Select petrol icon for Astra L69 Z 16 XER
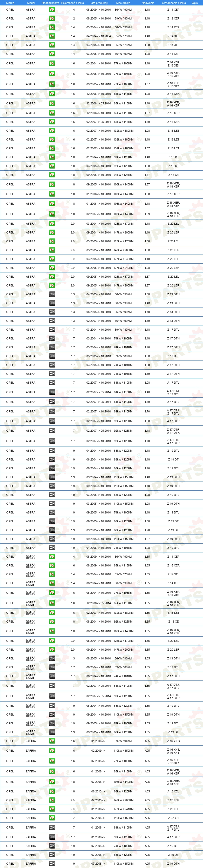The height and width of the screenshot is (868, 203). coord(52,122)
